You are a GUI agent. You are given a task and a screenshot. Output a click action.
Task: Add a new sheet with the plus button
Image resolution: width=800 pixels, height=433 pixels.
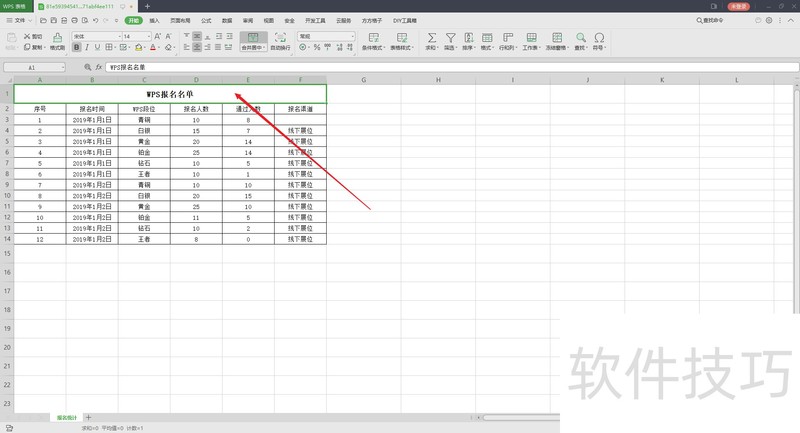88,417
